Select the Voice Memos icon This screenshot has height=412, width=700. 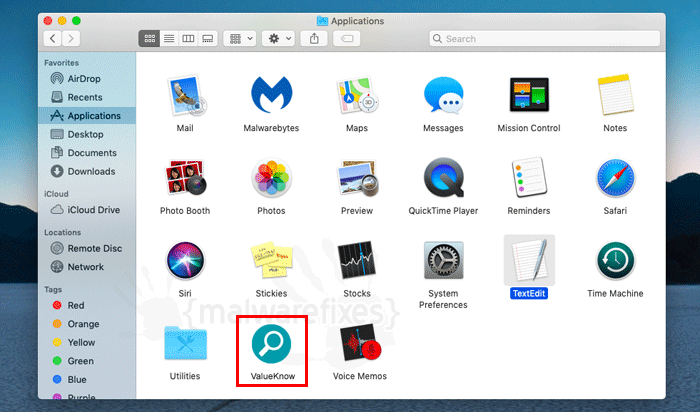(360, 343)
